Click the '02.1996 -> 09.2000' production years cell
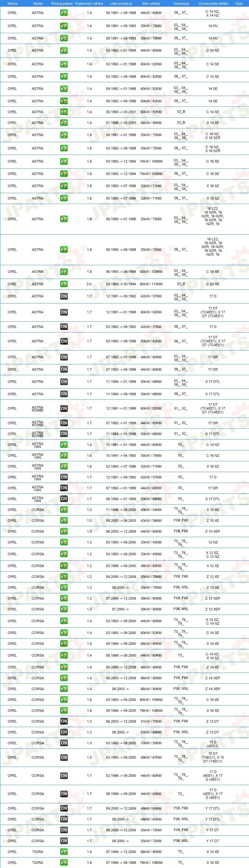 point(121,776)
